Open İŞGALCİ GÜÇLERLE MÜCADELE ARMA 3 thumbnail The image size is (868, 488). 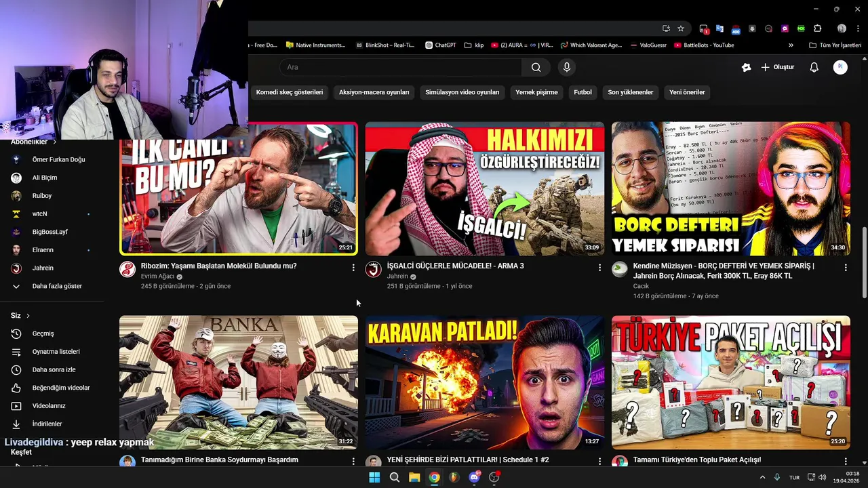pyautogui.click(x=485, y=188)
